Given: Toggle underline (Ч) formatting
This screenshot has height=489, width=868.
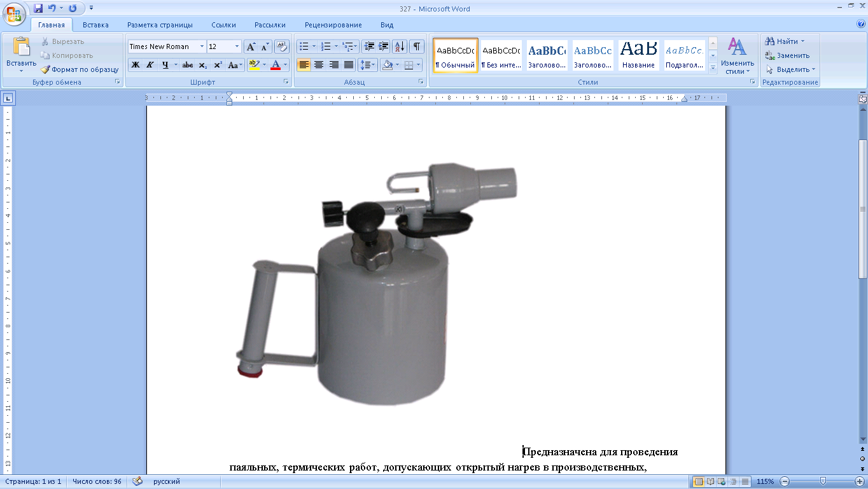Looking at the screenshot, I should pyautogui.click(x=165, y=65).
